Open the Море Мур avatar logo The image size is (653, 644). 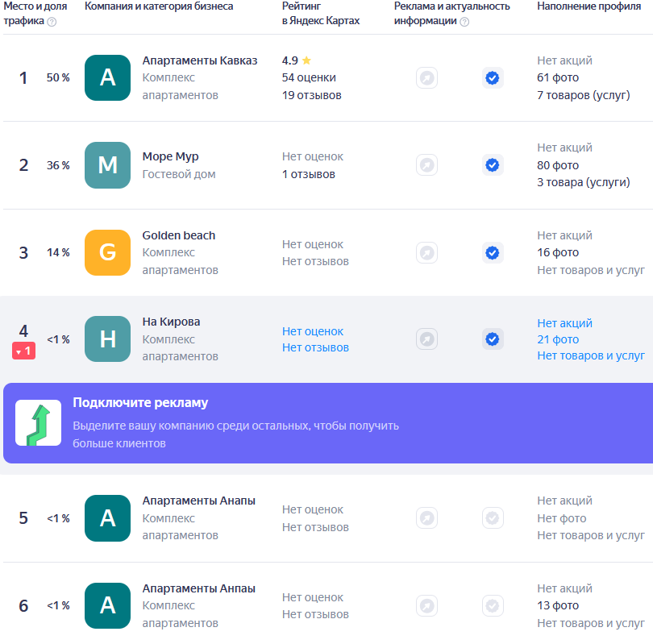pos(107,165)
